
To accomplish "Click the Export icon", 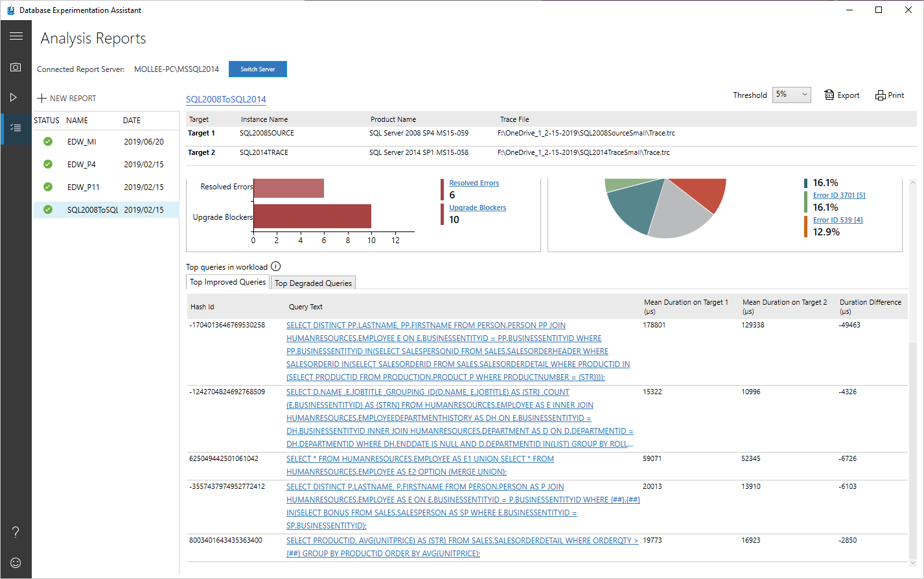I will point(829,95).
